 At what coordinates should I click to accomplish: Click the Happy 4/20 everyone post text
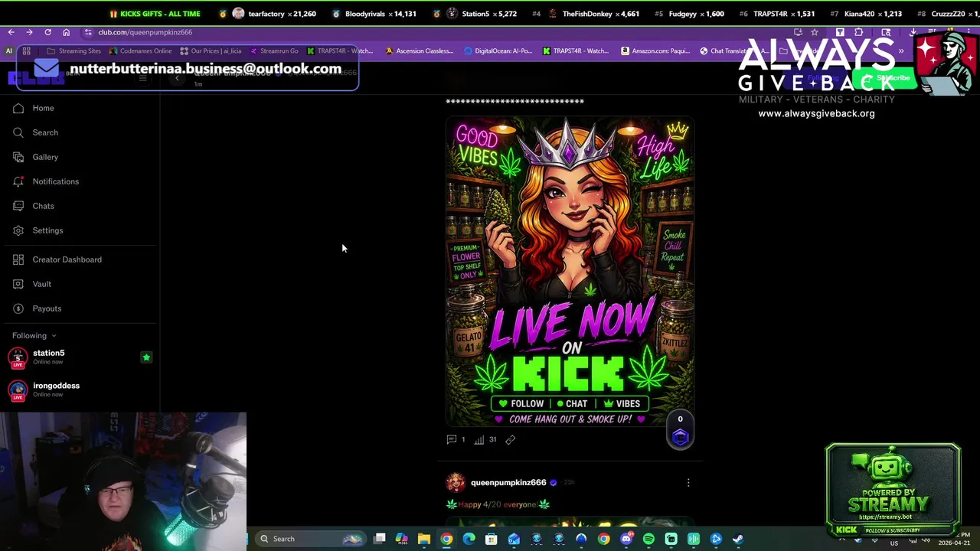tap(498, 504)
